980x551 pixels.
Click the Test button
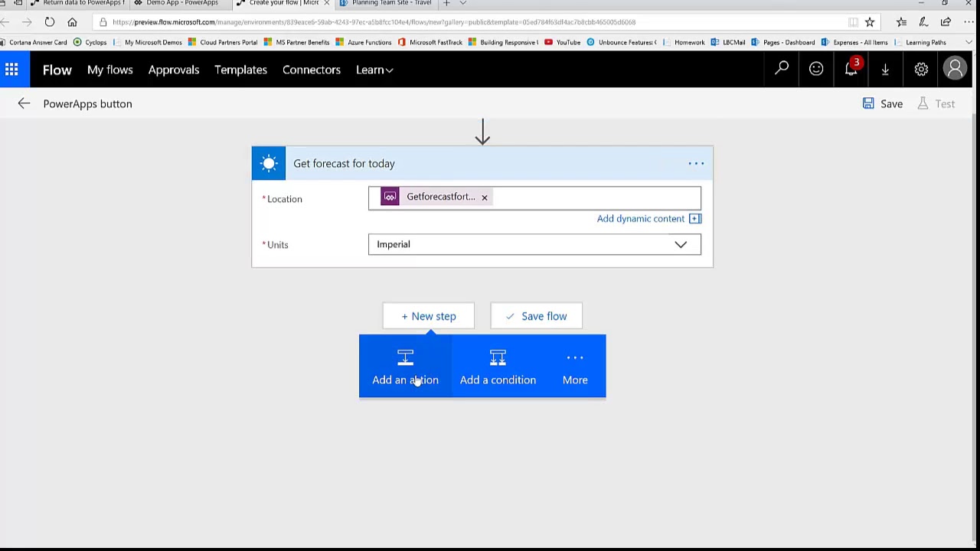click(936, 103)
